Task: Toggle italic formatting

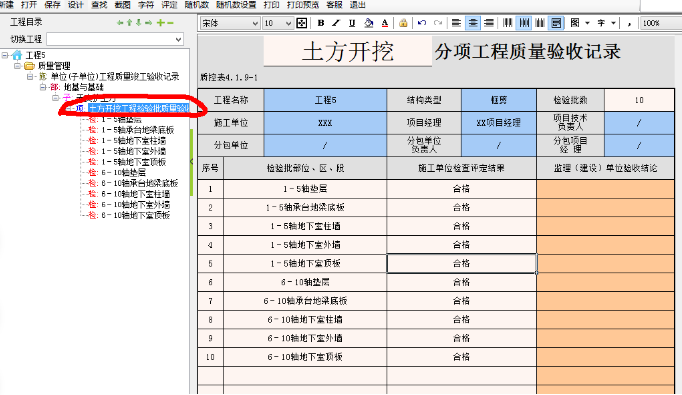Action: pos(336,23)
